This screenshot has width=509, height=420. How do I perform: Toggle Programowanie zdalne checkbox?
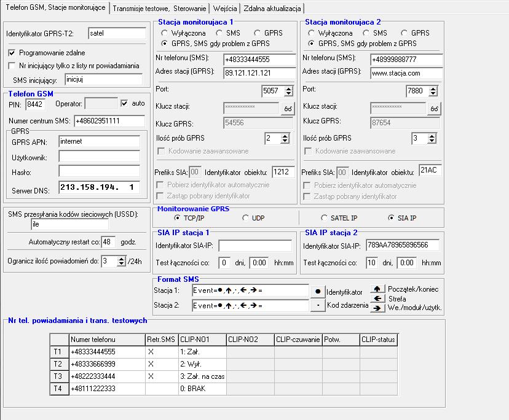(x=12, y=53)
